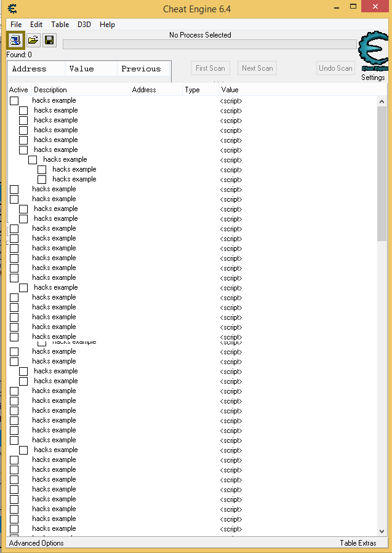392x553 pixels.
Task: Open Table Extras
Action: pyautogui.click(x=358, y=543)
